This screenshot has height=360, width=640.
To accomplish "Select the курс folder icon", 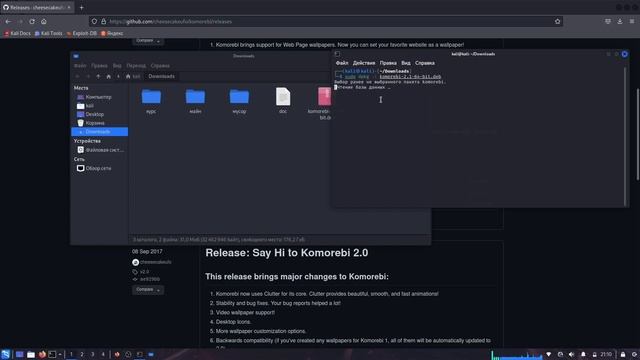I will coord(151,97).
